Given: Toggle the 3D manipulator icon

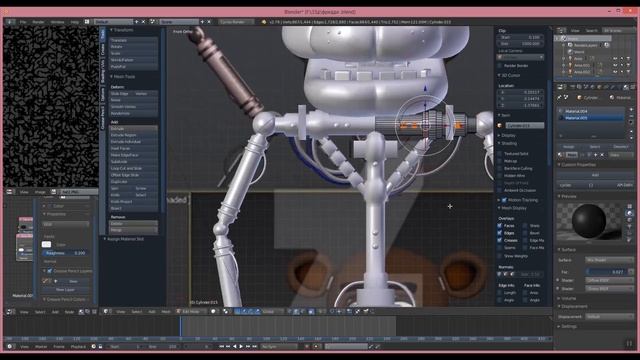Looking at the screenshot, I should tap(238, 311).
